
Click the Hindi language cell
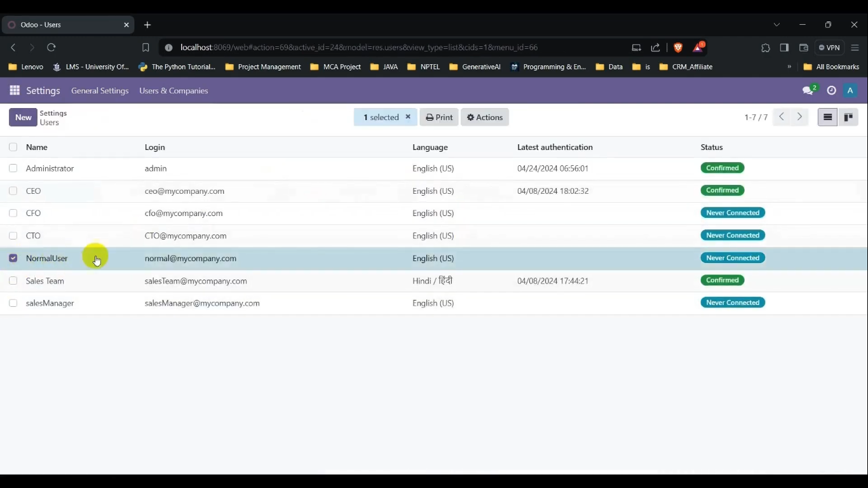(433, 281)
